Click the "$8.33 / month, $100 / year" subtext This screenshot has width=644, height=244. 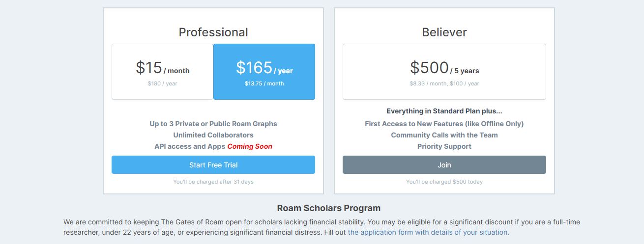point(444,83)
